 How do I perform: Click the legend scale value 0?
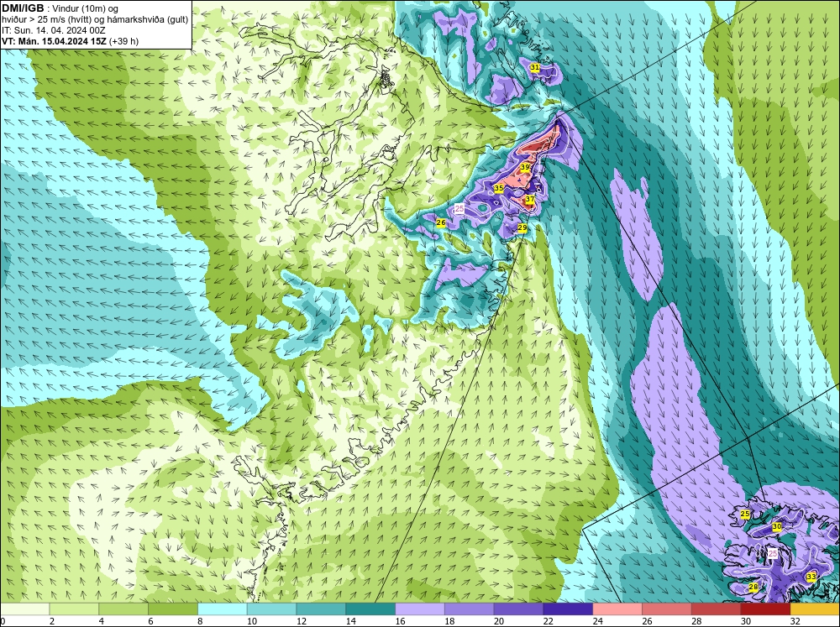coord(3,621)
